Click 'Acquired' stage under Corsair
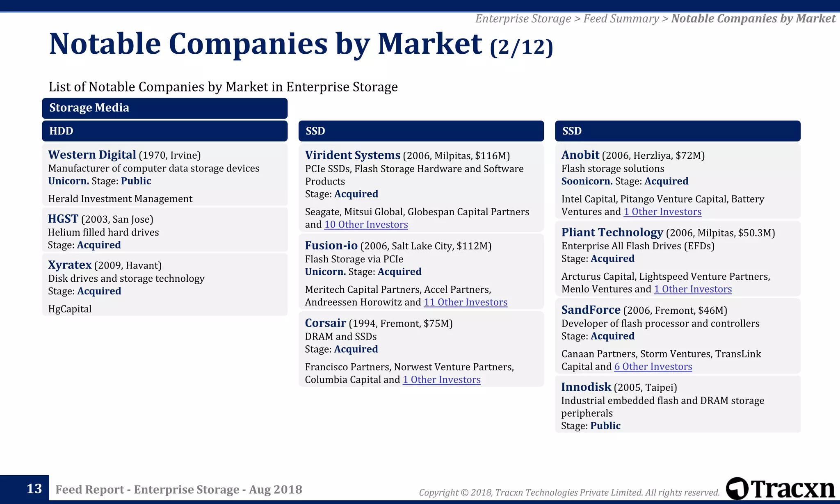Screen dimensions: 840x504 click(356, 349)
